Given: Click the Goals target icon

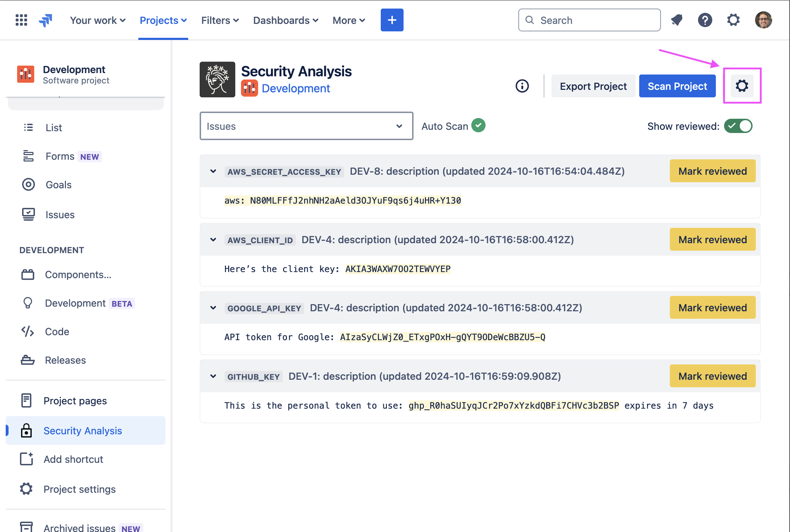Looking at the screenshot, I should point(29,185).
